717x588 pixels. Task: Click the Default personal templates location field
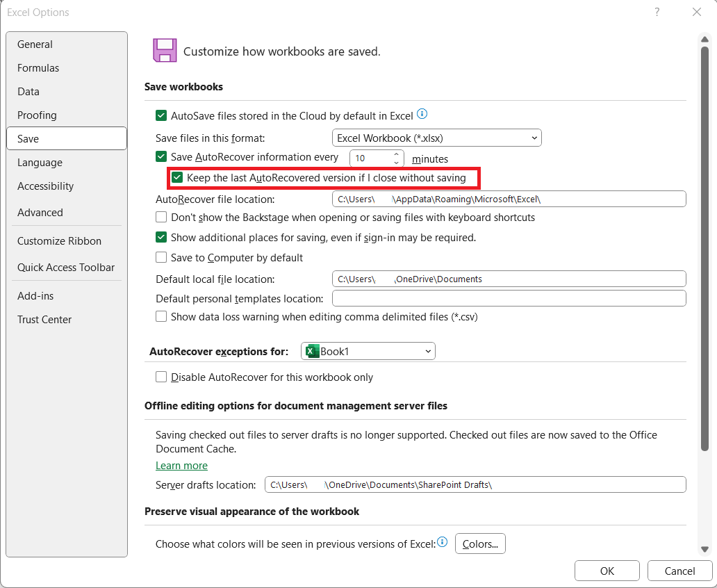pos(509,298)
